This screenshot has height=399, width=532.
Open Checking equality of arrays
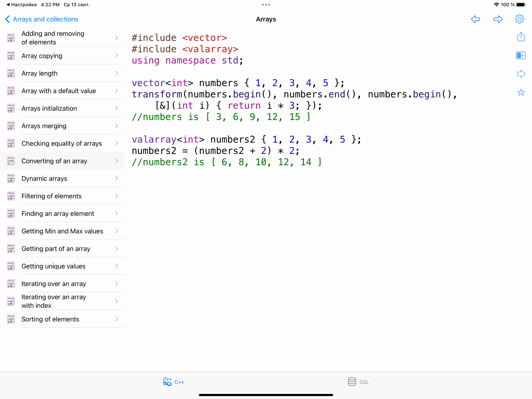62,143
